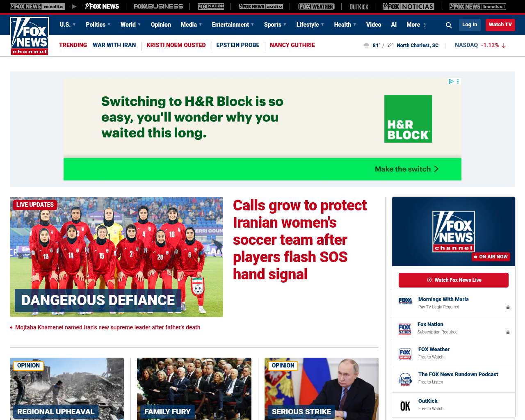This screenshot has height=420, width=525.
Task: Click the Fox Nation icon in sidebar
Action: [405, 329]
